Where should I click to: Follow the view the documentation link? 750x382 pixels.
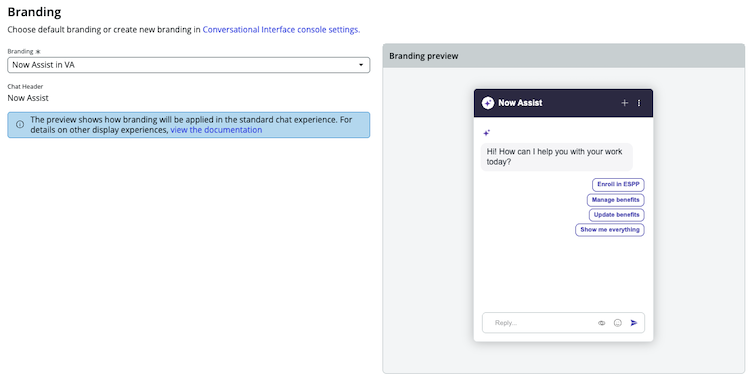click(216, 130)
